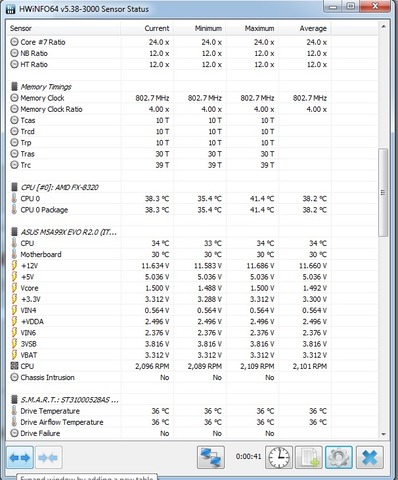Click the 0:00:41 elapsed time display
The image size is (398, 480).
[x=248, y=456]
